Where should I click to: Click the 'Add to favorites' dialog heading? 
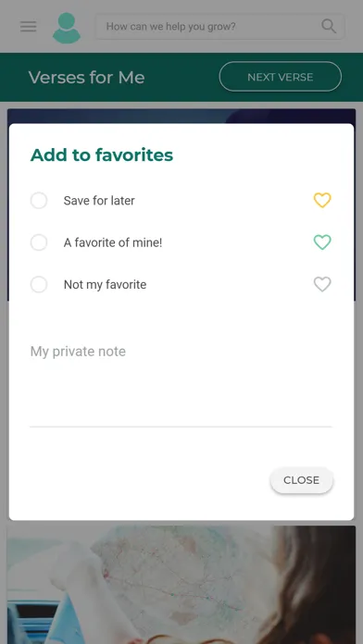click(102, 155)
